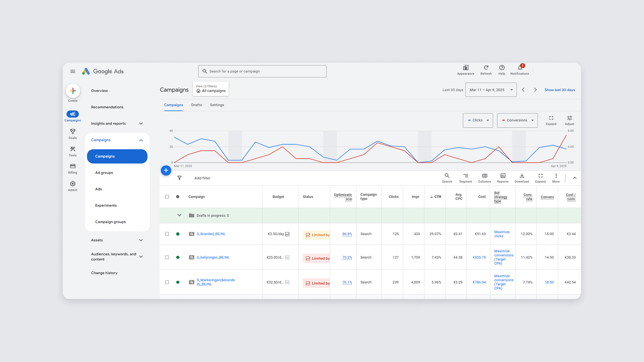Open the Appearance settings icon
The width and height of the screenshot is (644, 362).
466,68
